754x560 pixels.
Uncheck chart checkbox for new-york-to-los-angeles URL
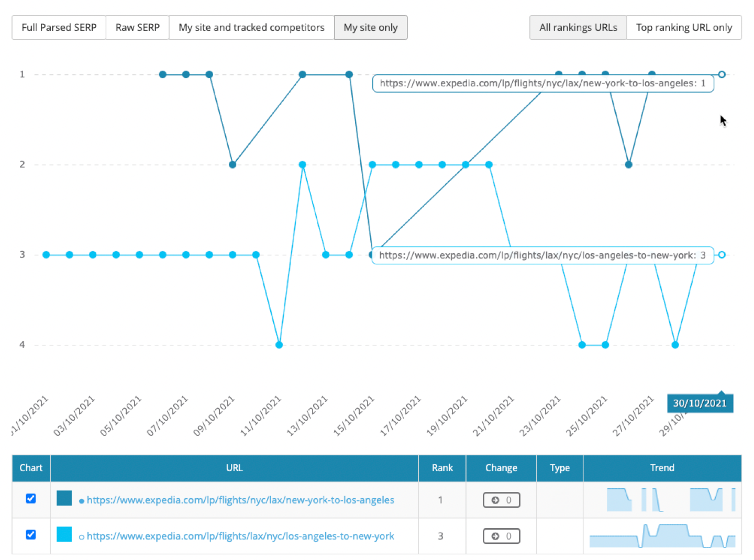(x=31, y=498)
